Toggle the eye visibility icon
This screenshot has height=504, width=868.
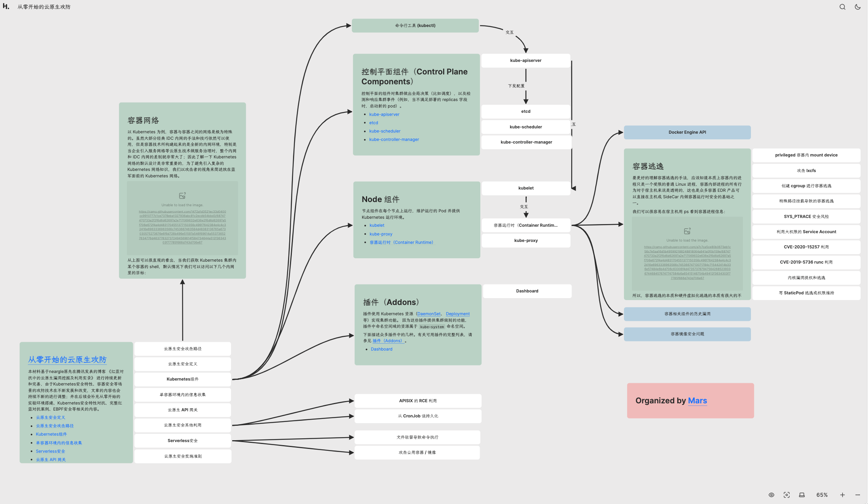[771, 495]
